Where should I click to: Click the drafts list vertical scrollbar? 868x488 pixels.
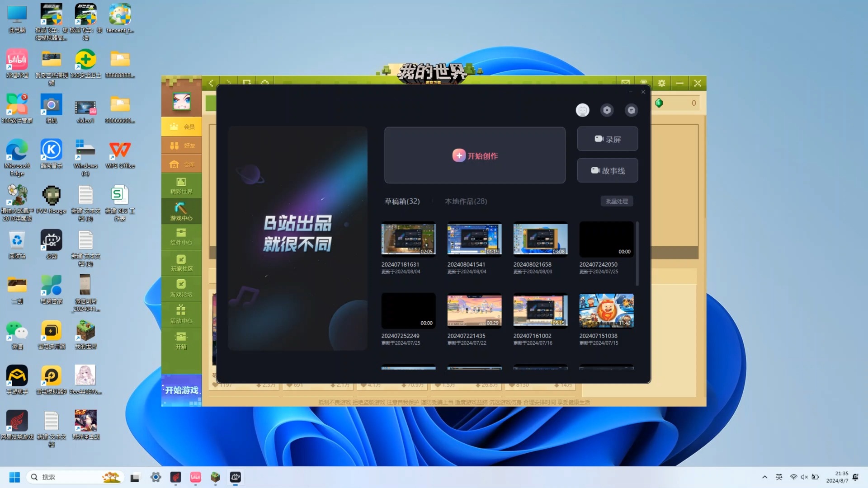(x=637, y=253)
